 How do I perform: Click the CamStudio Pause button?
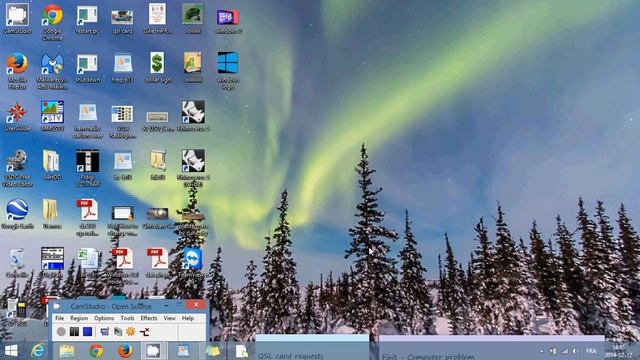(74, 331)
